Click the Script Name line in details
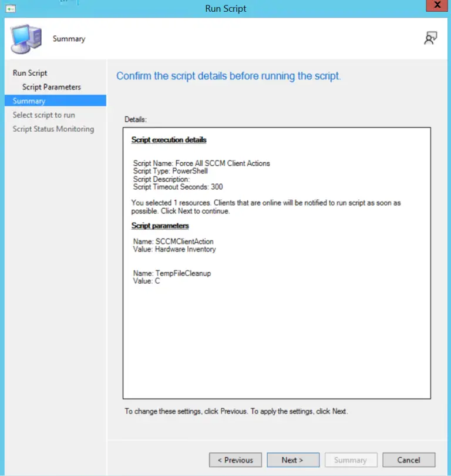 201,163
